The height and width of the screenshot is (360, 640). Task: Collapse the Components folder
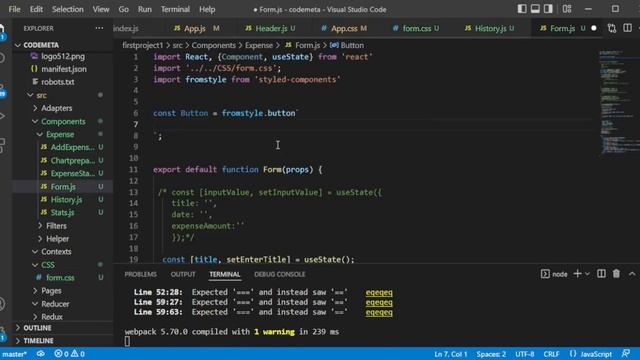coord(63,122)
